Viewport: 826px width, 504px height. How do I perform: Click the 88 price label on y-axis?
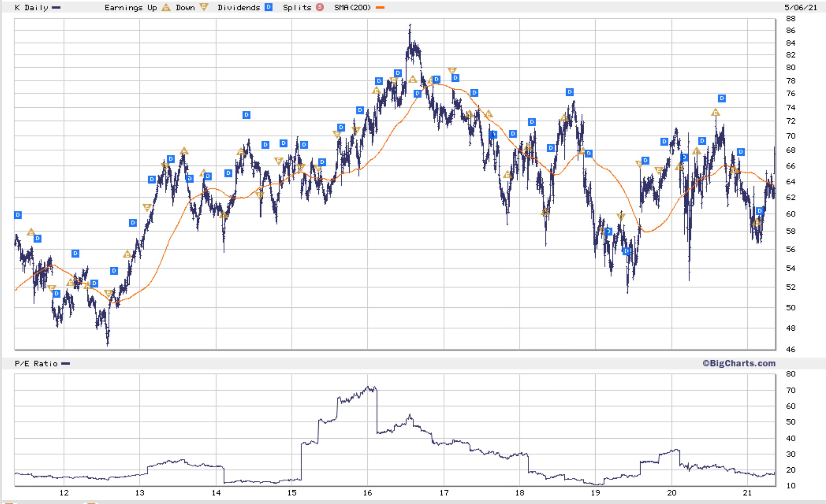(x=790, y=19)
